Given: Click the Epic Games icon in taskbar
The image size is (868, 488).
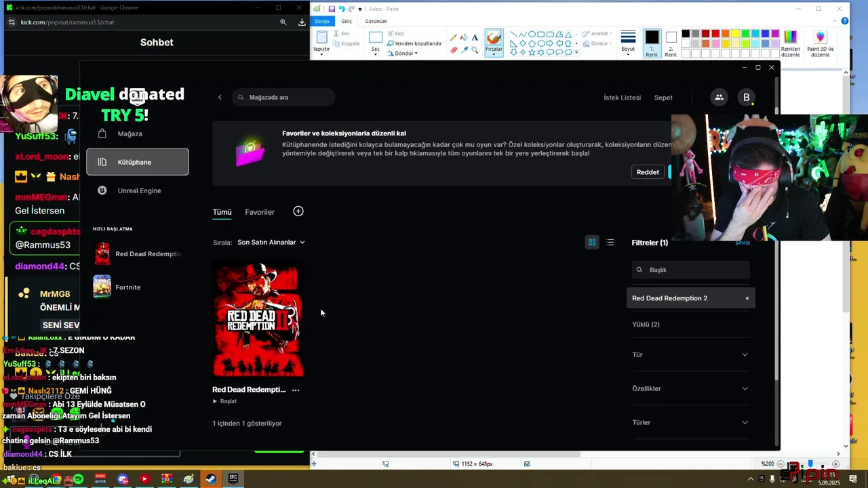Looking at the screenshot, I should tap(233, 479).
